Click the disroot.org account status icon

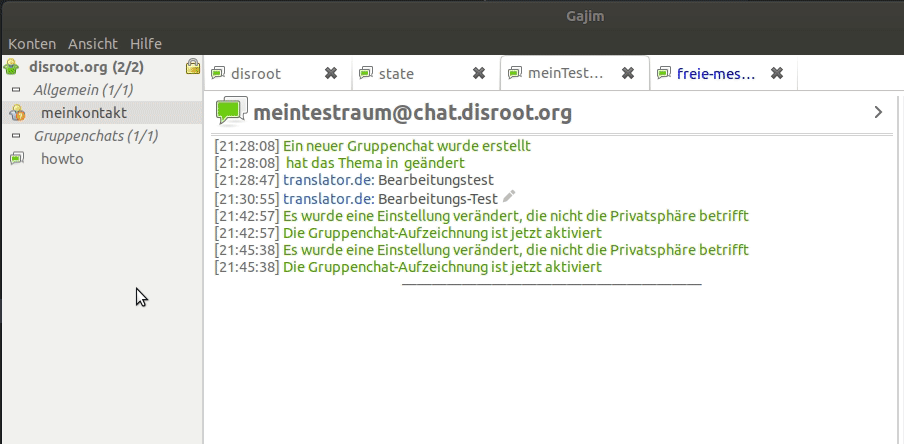coord(12,68)
